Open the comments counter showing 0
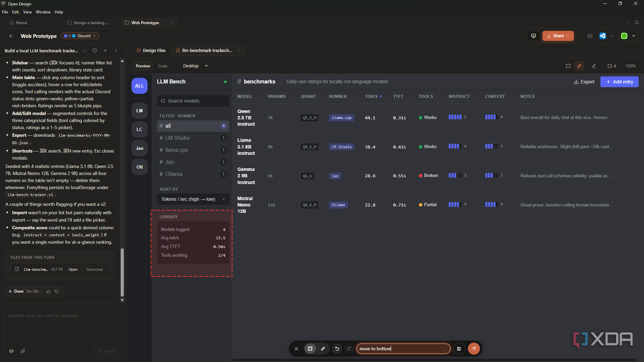The width and height of the screenshot is (644, 362). 612,66
